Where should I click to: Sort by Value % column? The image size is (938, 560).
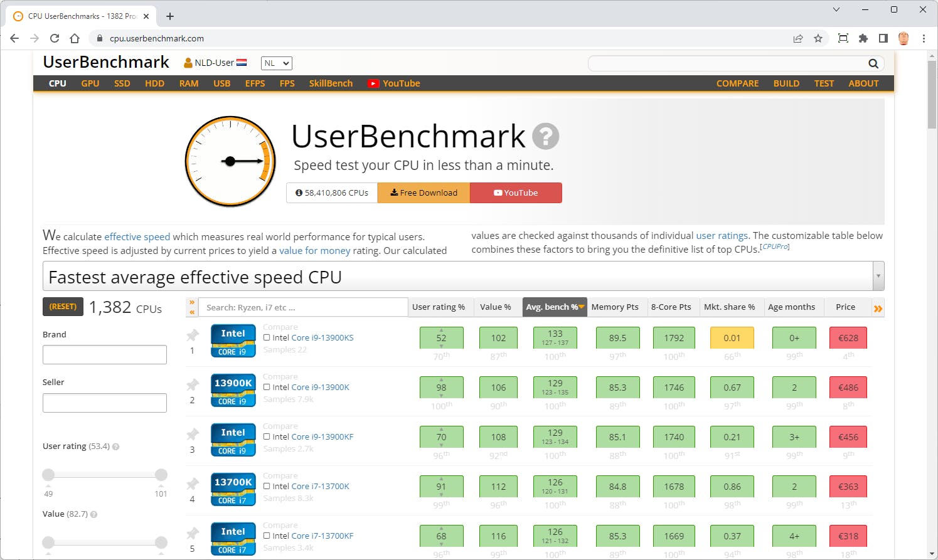coord(496,307)
